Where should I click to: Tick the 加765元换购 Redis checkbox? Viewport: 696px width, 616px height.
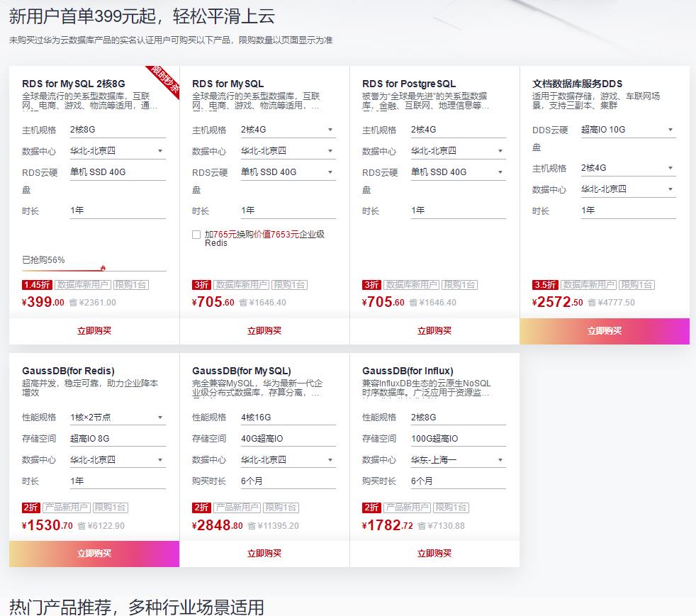tap(196, 235)
